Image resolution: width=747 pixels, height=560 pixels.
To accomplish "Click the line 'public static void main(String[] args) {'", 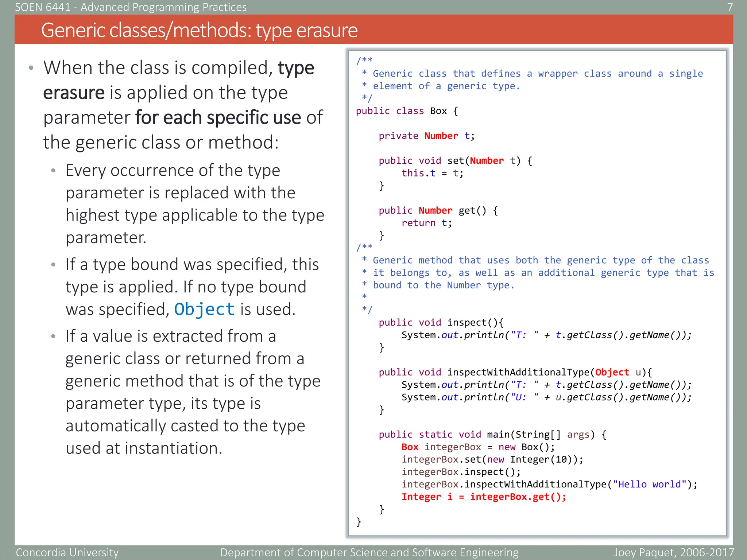I will pos(492,435).
